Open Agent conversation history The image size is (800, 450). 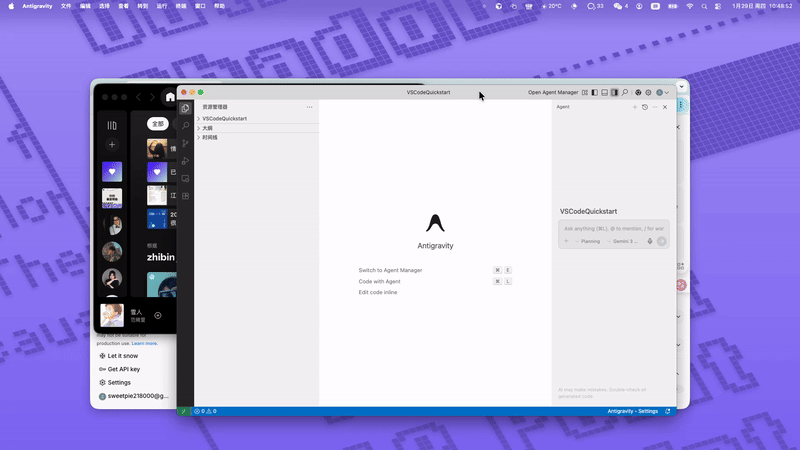[645, 107]
